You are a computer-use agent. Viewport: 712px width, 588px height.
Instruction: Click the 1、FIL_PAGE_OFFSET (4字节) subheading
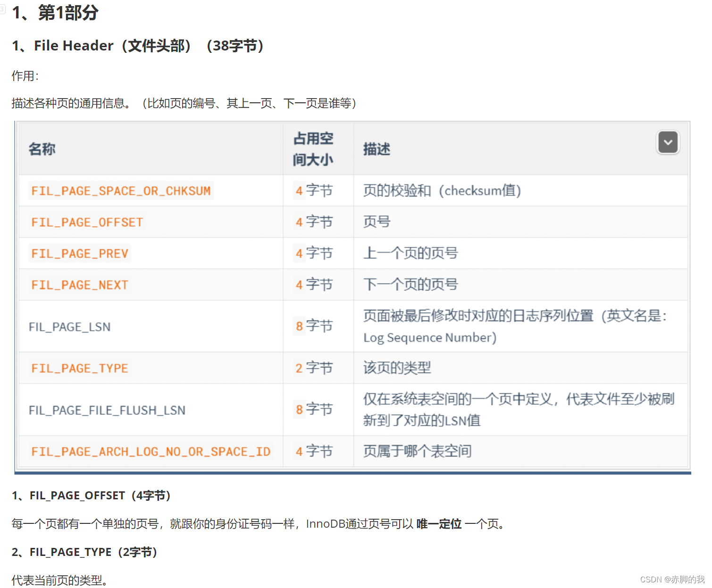(92, 496)
